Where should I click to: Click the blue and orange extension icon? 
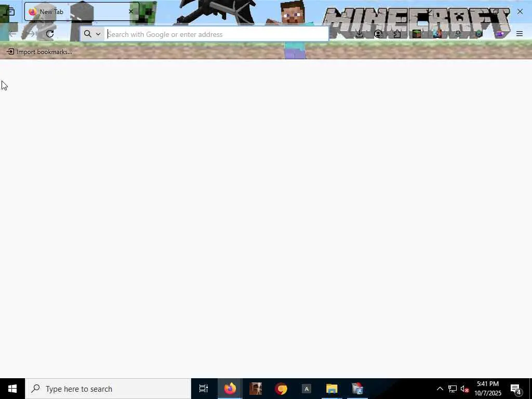(437, 34)
